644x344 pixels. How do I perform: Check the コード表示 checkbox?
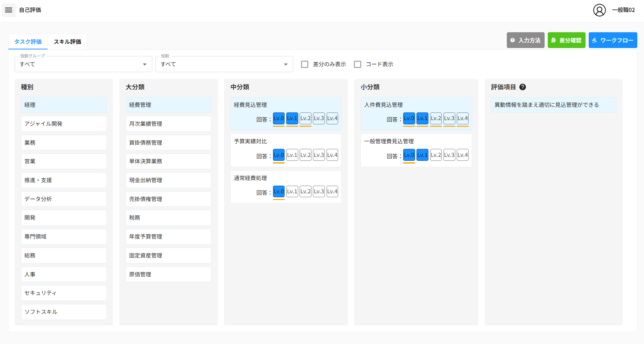[x=357, y=64]
